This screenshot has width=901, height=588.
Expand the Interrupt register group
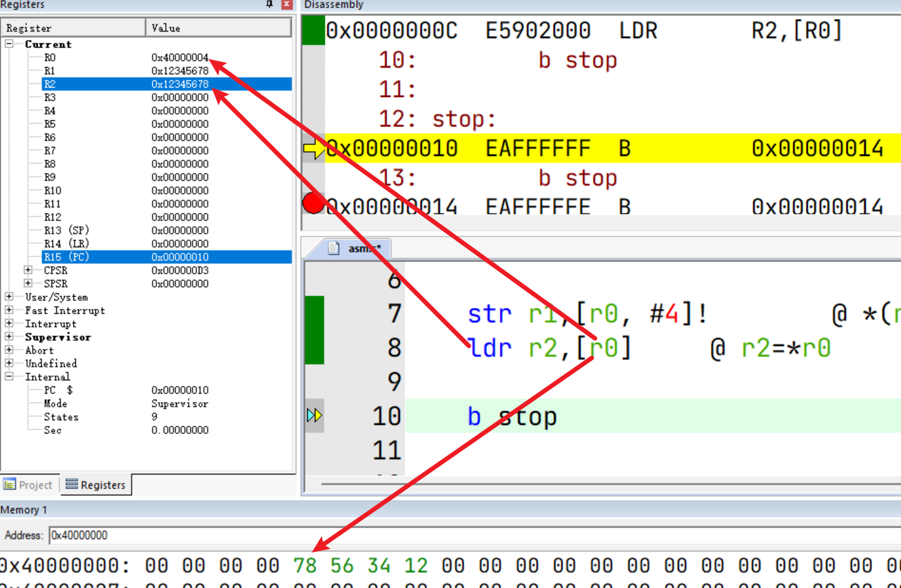pos(9,323)
